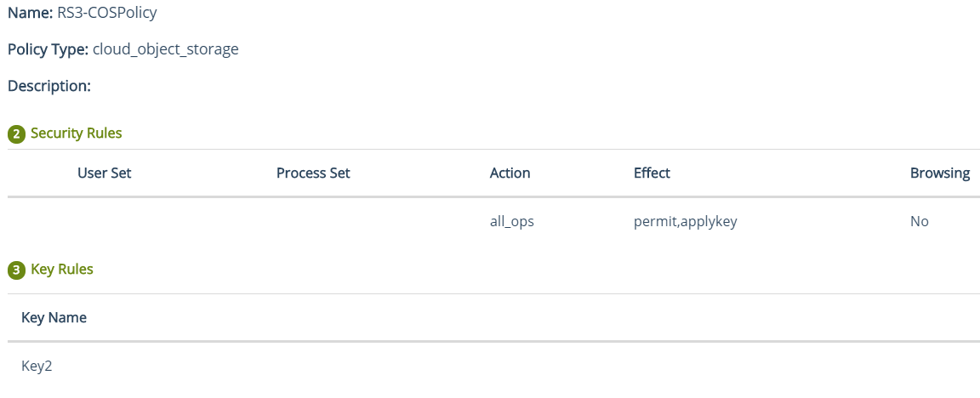Click the step 3 badge icon
980x398 pixels.
(x=16, y=270)
